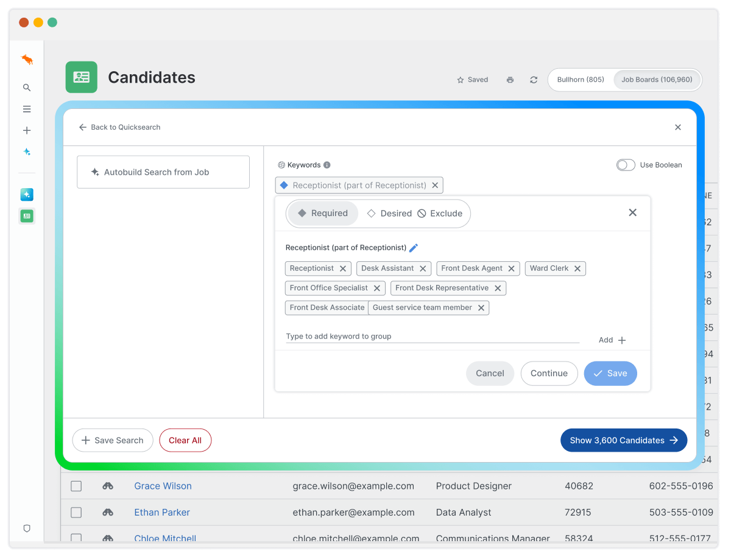Click the Cancel button
Image resolution: width=731 pixels, height=560 pixels.
tap(490, 374)
